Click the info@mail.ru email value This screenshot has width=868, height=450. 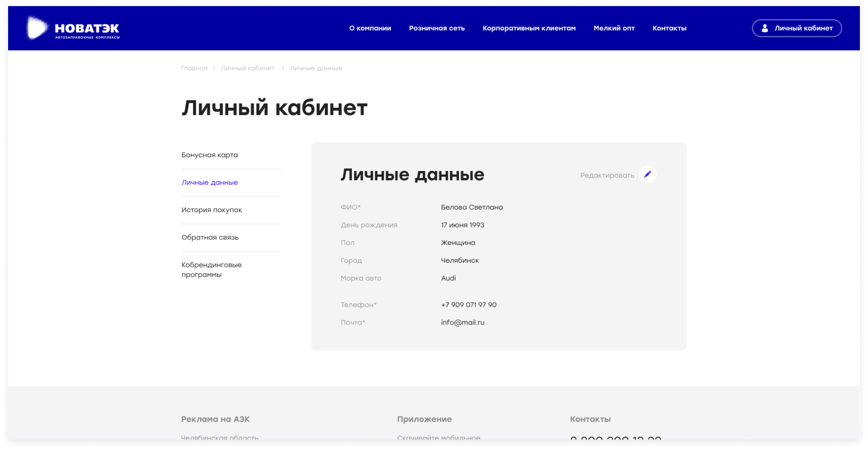[x=462, y=323]
